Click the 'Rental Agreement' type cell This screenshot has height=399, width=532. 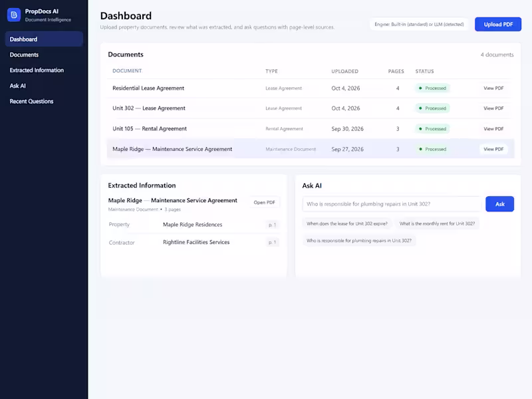click(284, 129)
